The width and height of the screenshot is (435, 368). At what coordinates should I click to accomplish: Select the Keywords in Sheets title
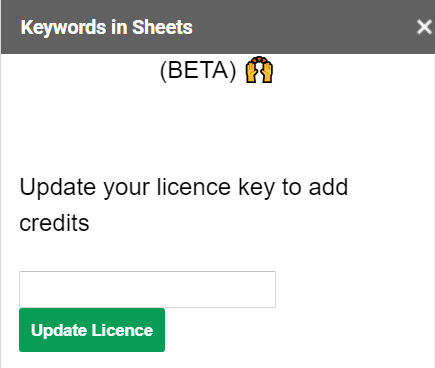(107, 27)
